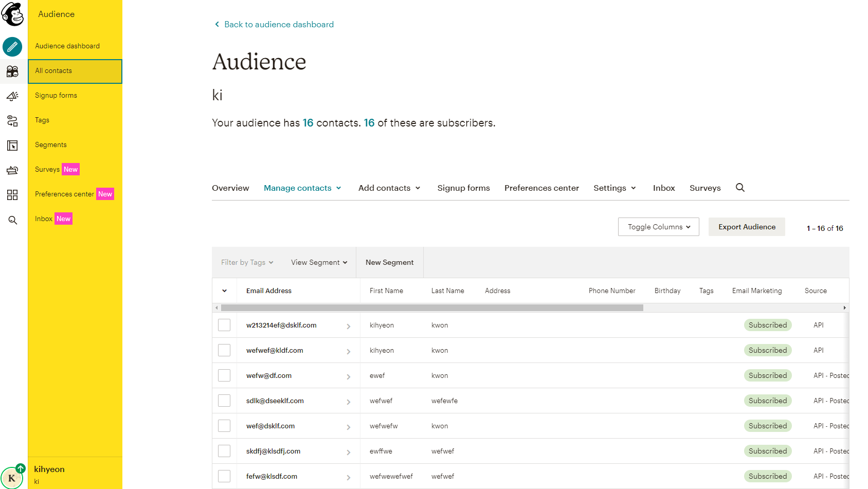Open wefw@df.com contact arrow
This screenshot has width=868, height=489.
click(x=349, y=377)
